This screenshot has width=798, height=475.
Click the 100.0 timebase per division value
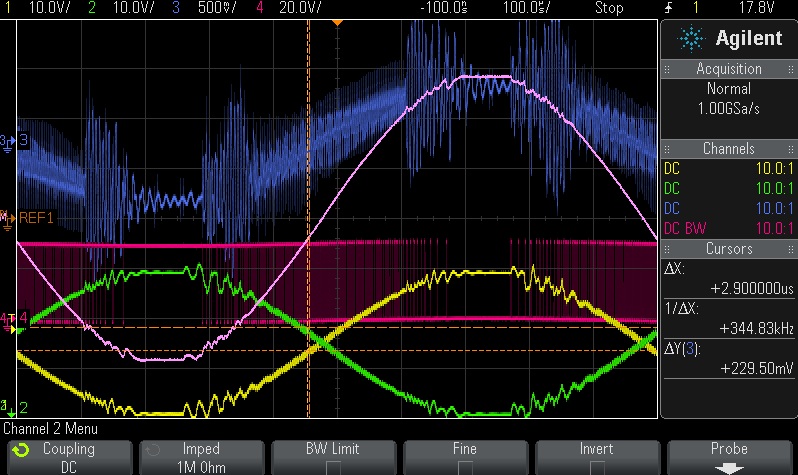[x=526, y=8]
